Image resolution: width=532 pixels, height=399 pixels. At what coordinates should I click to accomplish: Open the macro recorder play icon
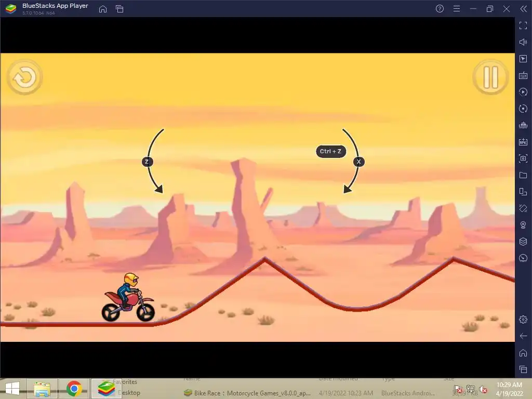point(523,92)
